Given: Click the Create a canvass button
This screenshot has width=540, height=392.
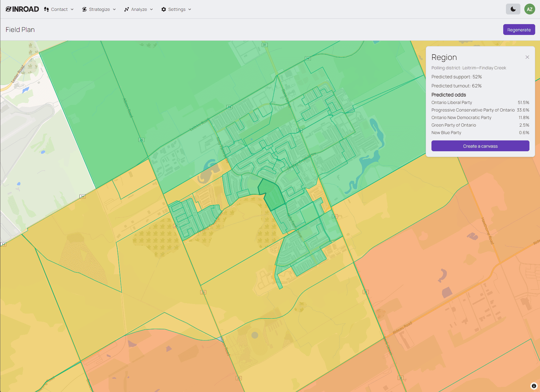Looking at the screenshot, I should [x=480, y=146].
